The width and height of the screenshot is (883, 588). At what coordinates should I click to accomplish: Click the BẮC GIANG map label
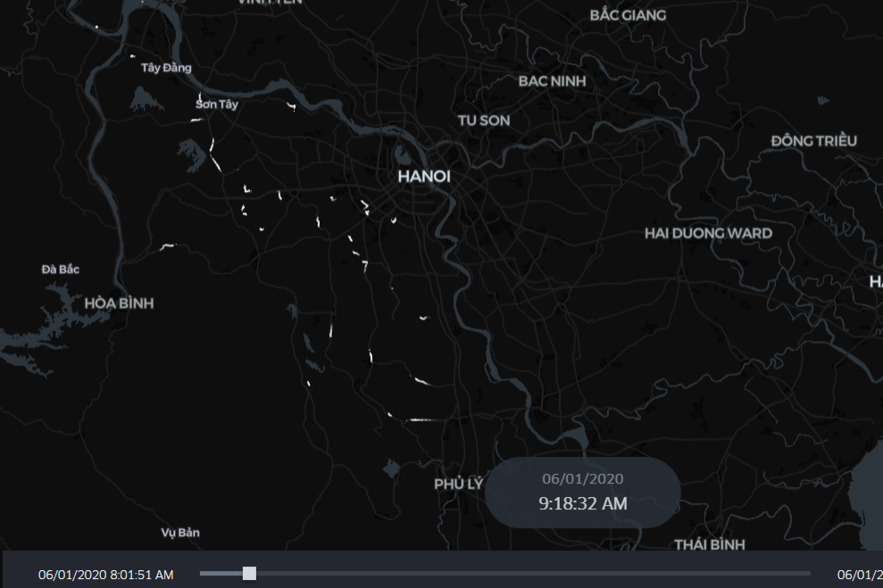tap(628, 15)
